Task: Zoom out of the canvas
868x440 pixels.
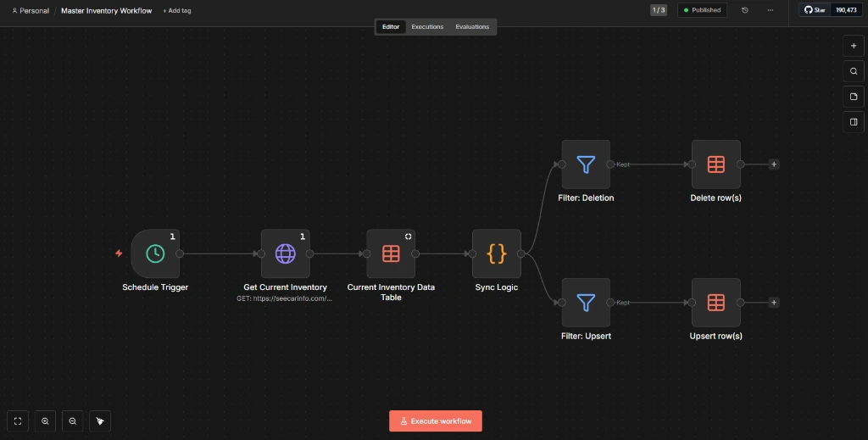Action: click(x=73, y=421)
